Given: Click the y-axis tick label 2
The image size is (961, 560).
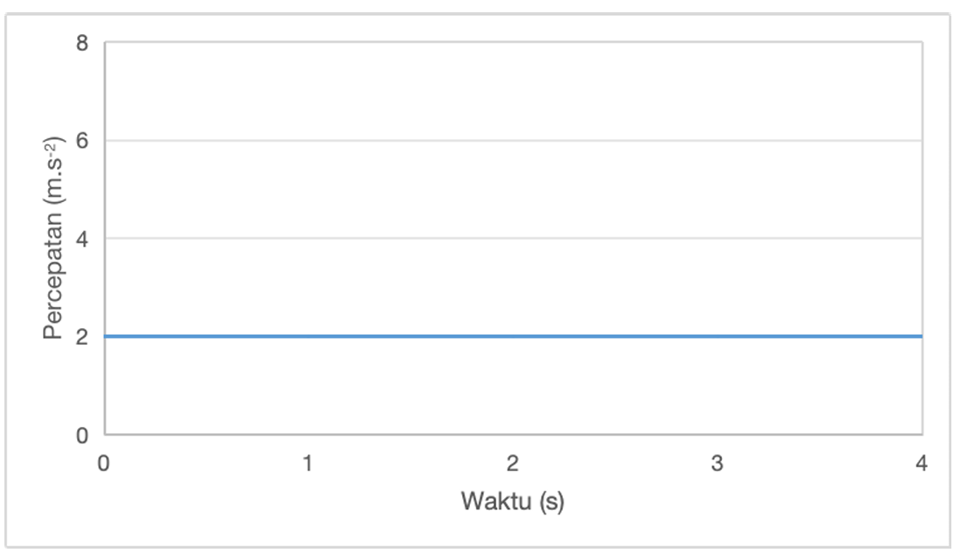Looking at the screenshot, I should pyautogui.click(x=82, y=337).
